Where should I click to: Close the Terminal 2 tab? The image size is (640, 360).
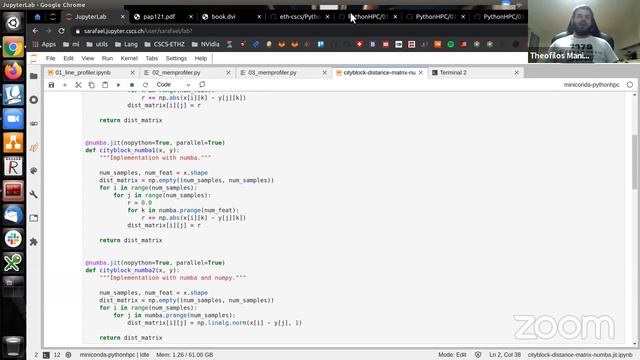pyautogui.click(x=516, y=73)
